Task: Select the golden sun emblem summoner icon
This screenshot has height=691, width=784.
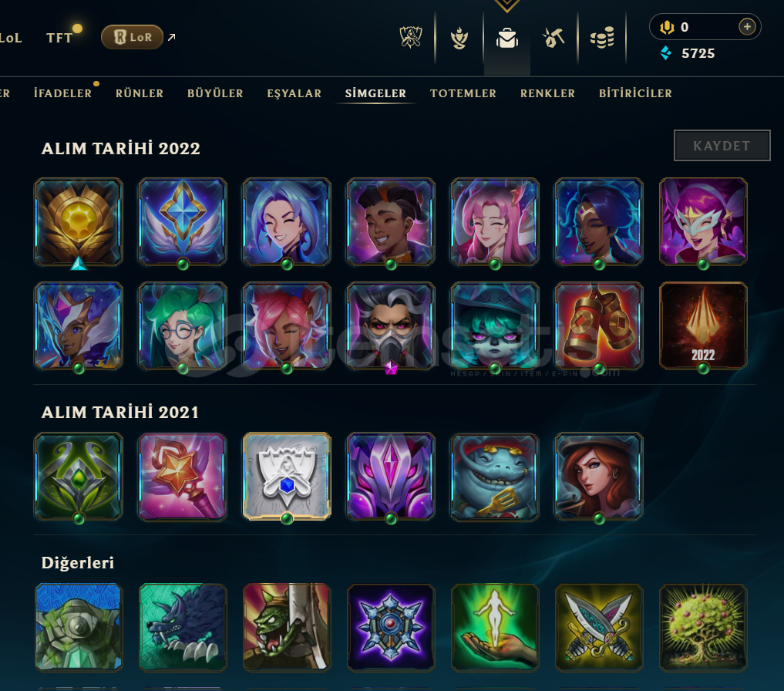Action: pyautogui.click(x=79, y=221)
